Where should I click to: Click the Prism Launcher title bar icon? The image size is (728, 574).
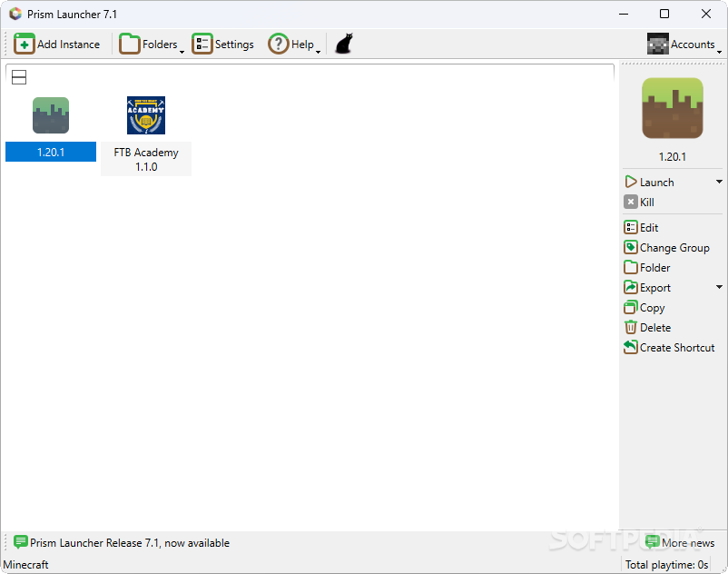[15, 14]
